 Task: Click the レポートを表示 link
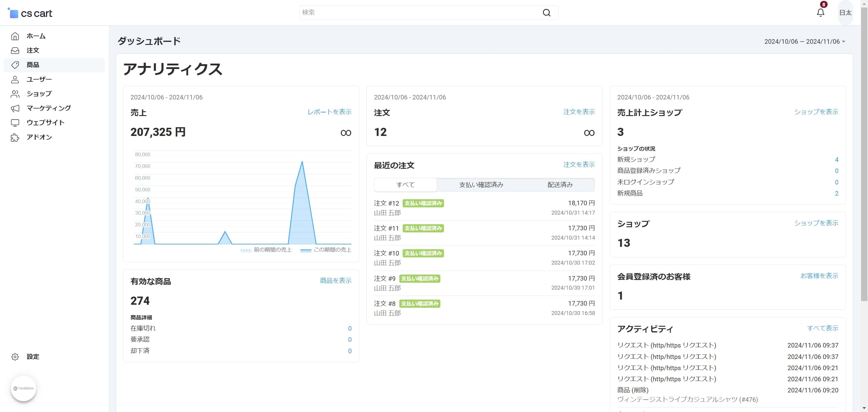click(329, 112)
